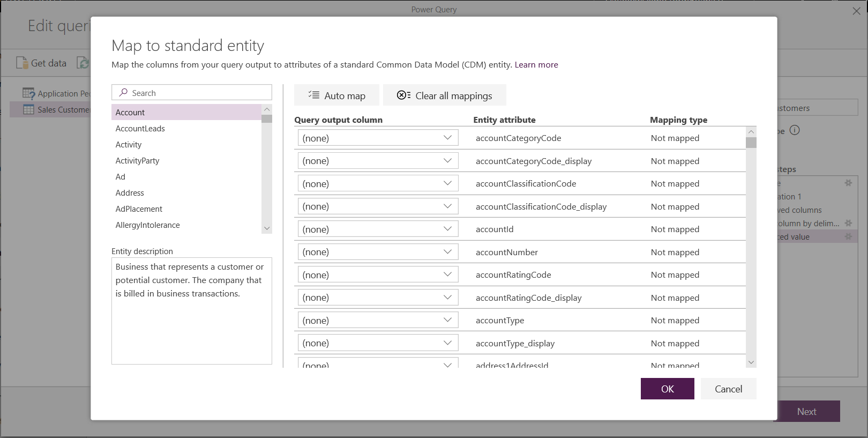Open settings gear for split column by delimiter step
The height and width of the screenshot is (438, 868).
coord(848,223)
